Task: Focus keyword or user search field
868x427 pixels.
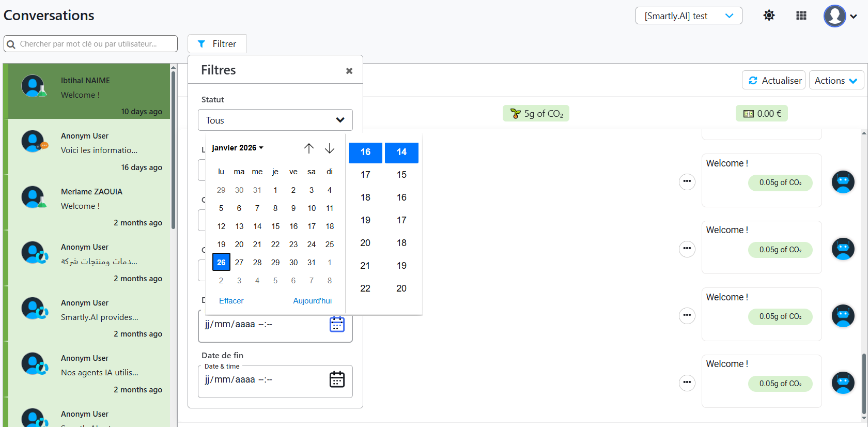Action: pyautogui.click(x=90, y=44)
